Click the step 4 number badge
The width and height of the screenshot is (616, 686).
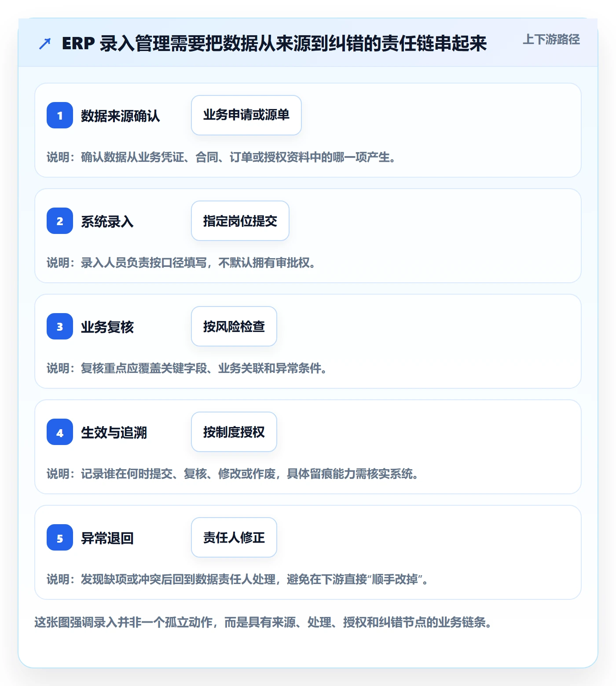pos(60,432)
